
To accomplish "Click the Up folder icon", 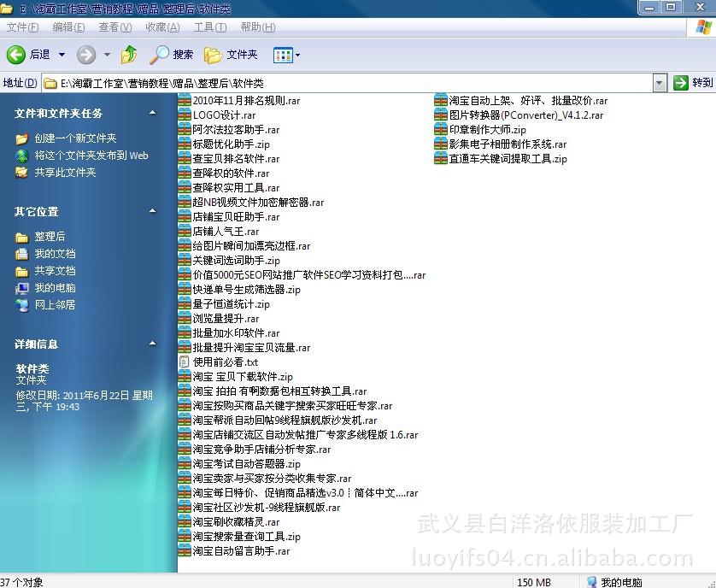I will (x=129, y=55).
